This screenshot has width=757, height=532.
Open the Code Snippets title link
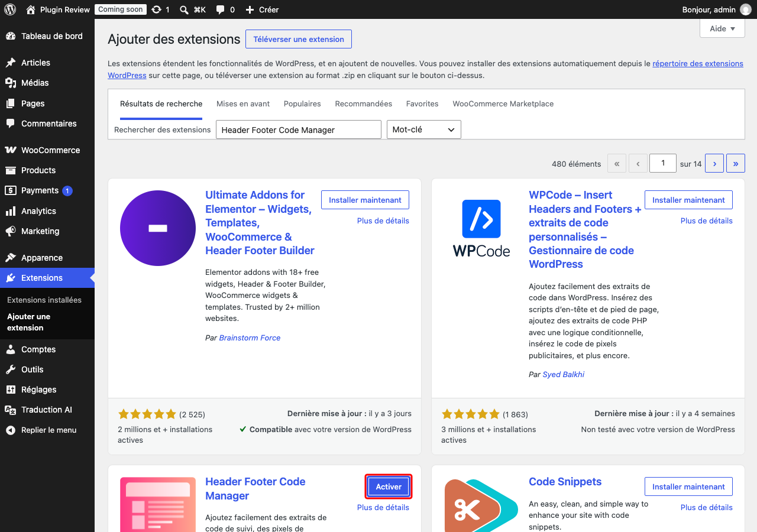tap(565, 482)
